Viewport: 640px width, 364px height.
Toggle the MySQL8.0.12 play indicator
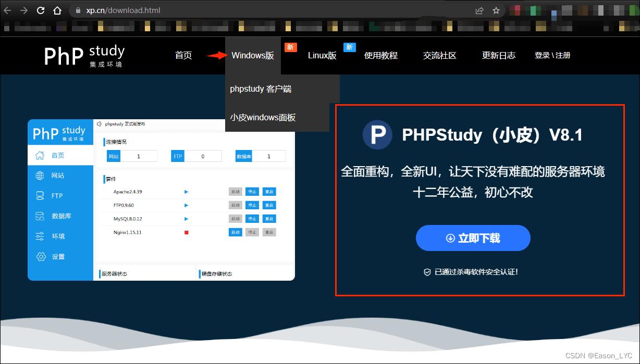[x=186, y=218]
